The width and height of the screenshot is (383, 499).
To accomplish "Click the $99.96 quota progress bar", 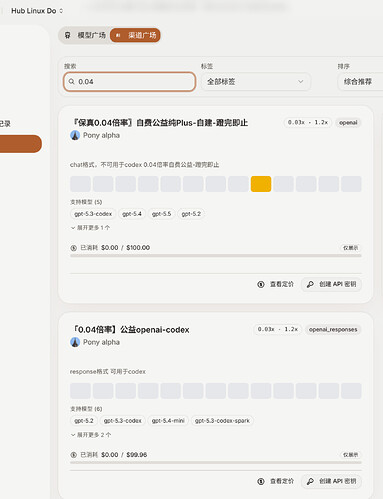I will coord(216,463).
